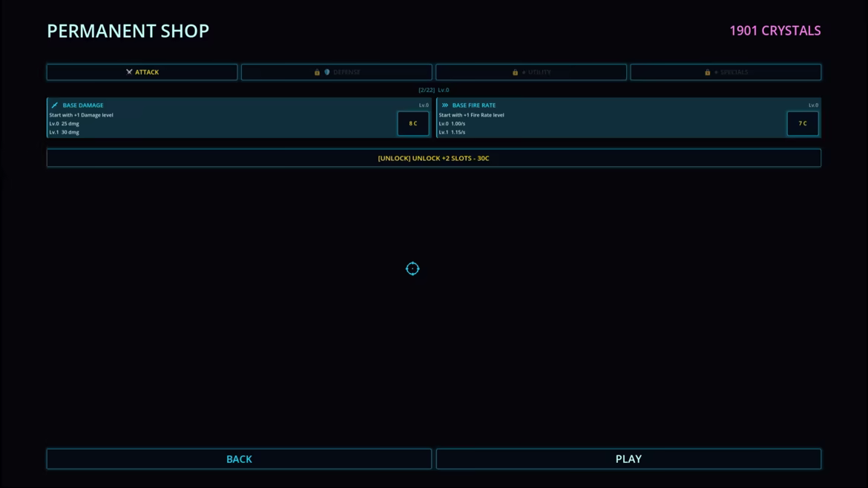Click the "Lv.1 1.15/s" line
The width and height of the screenshot is (868, 488).
[453, 132]
